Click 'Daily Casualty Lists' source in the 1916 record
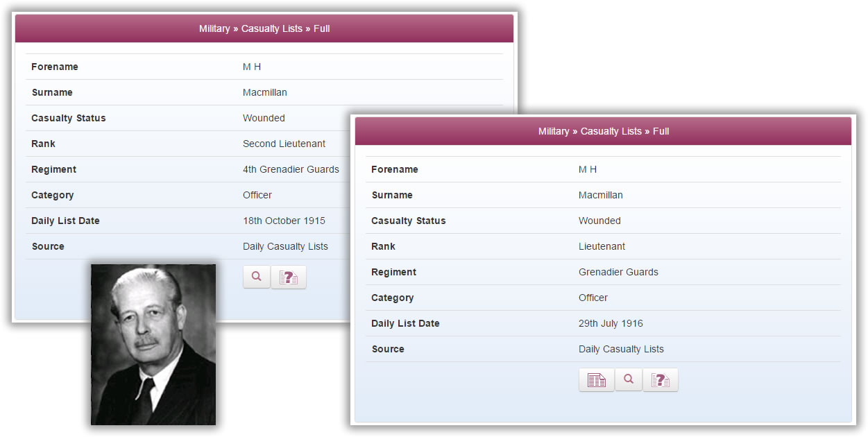Screen dimensions: 868x437 [621, 349]
